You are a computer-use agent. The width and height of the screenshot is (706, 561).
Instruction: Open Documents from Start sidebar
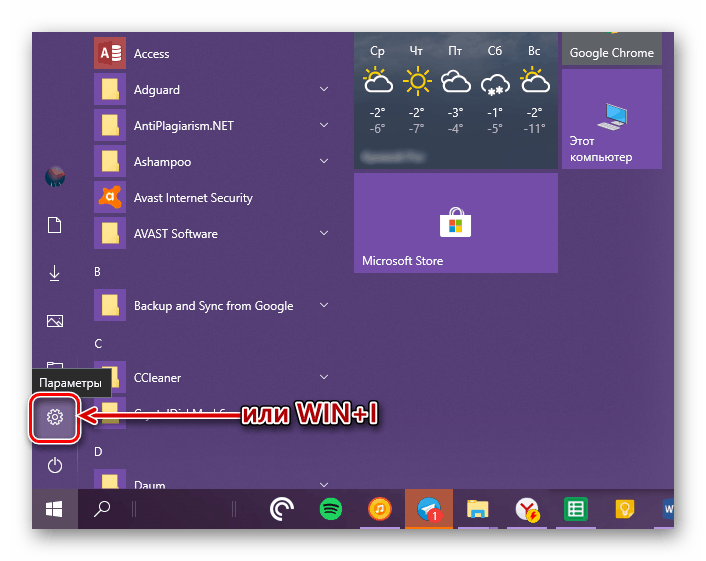click(55, 225)
